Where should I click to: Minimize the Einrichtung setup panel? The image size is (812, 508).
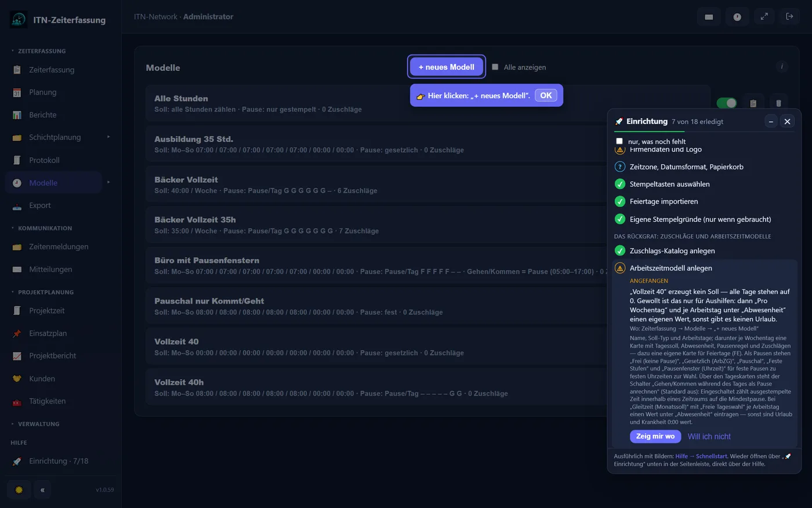click(771, 121)
